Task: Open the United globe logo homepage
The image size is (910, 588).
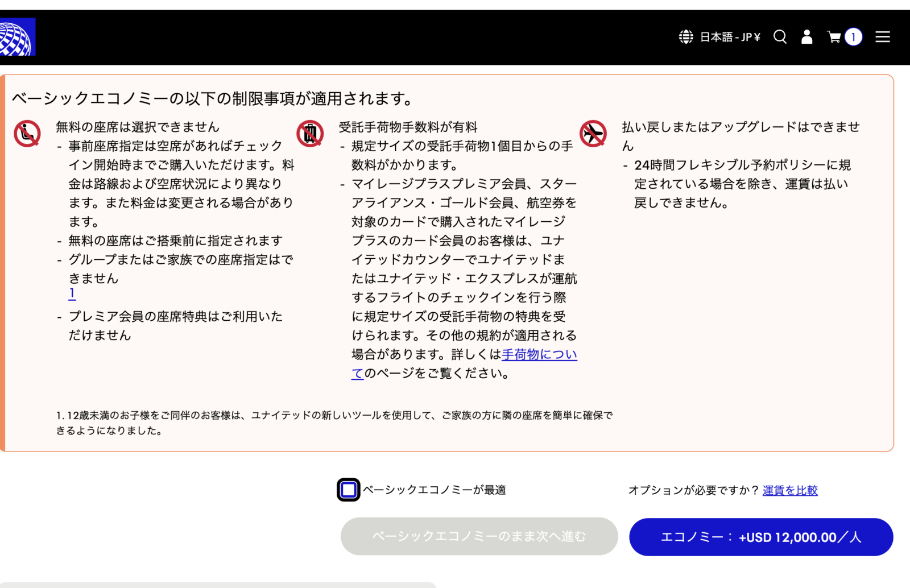Action: tap(17, 37)
